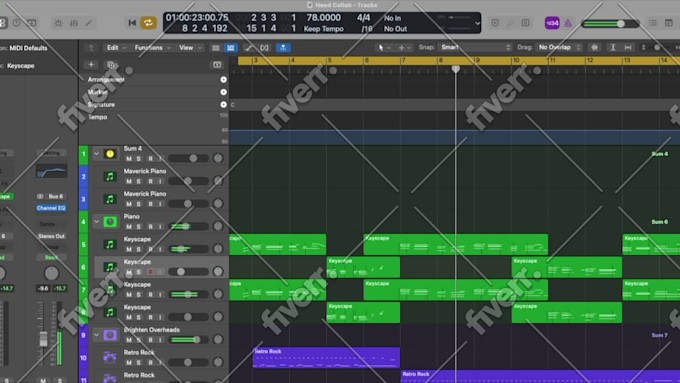The height and width of the screenshot is (383, 680).
Task: Open the Edit menu in the Tracks area
Action: point(116,48)
